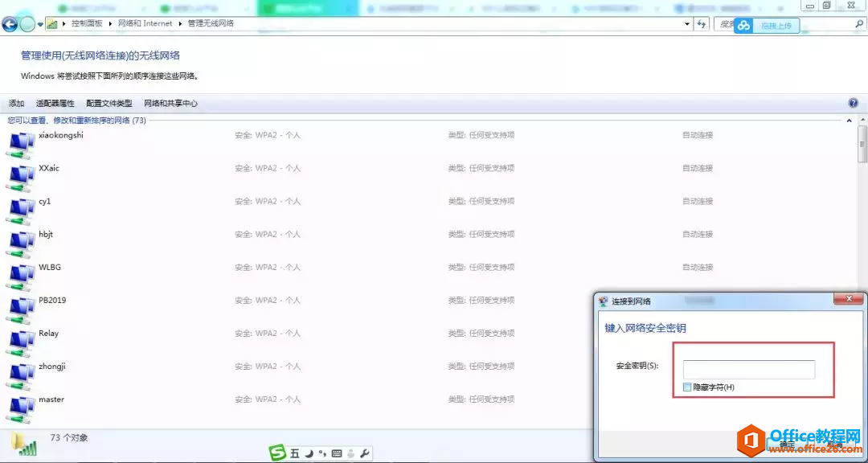Go to 网络和 Internet in the breadcrumb
Viewport: 868px width, 463px height.
145,24
